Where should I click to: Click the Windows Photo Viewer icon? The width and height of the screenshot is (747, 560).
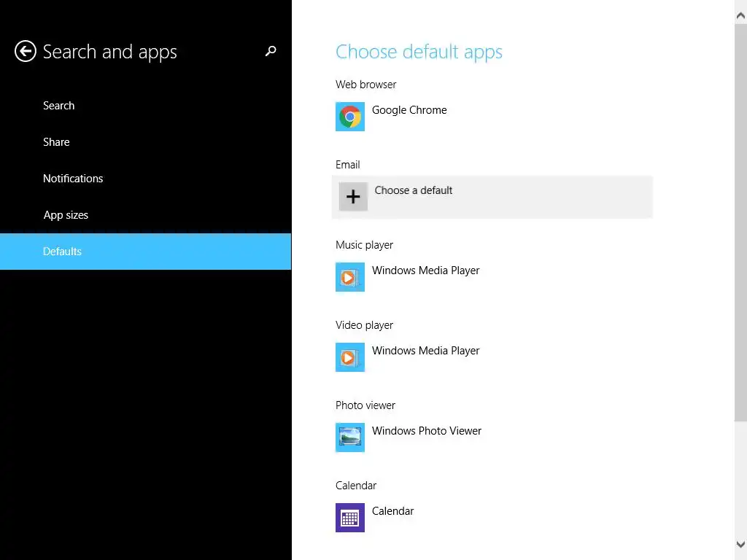(x=349, y=437)
